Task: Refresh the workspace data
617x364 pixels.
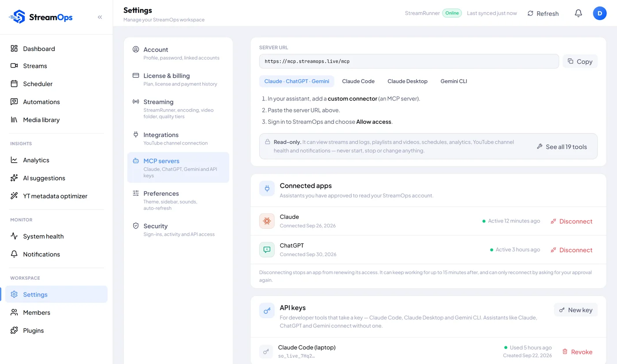Action: [x=543, y=13]
